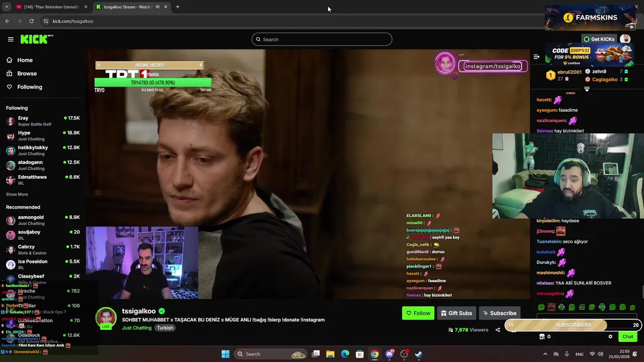Open hstikkytokky's channel
This screenshot has width=644, height=362.
coord(43,150)
